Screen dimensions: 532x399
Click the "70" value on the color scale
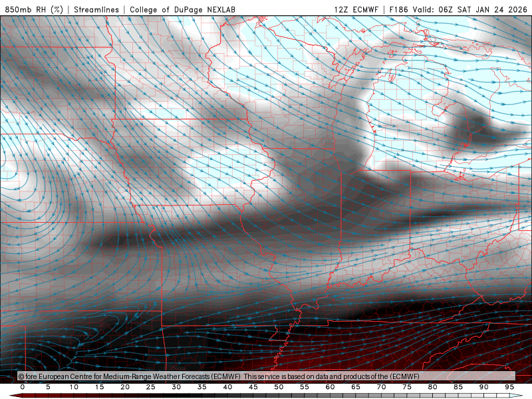(381, 387)
